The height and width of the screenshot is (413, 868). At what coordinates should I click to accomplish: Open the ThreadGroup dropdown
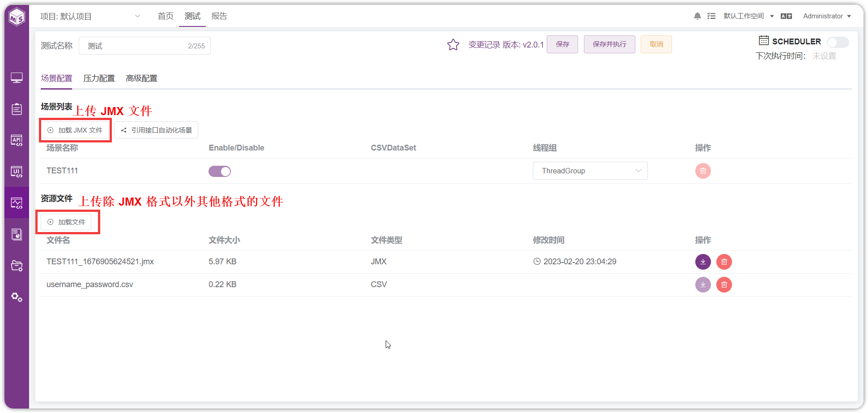click(590, 171)
